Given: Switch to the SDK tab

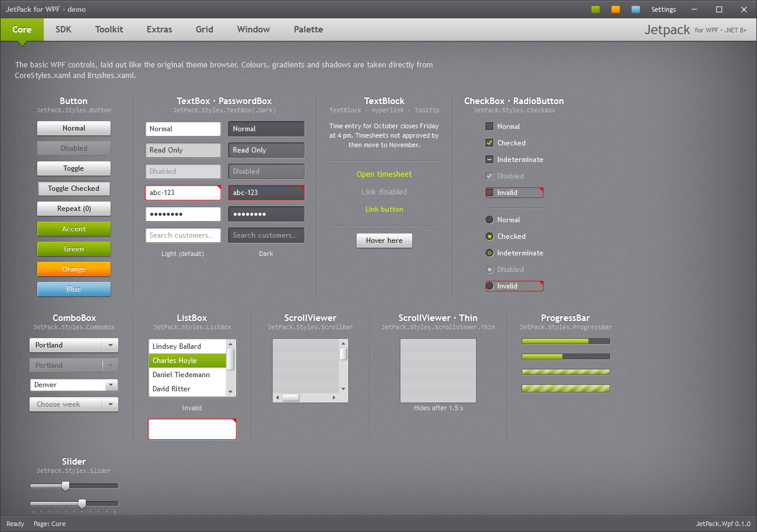Looking at the screenshot, I should (x=63, y=30).
